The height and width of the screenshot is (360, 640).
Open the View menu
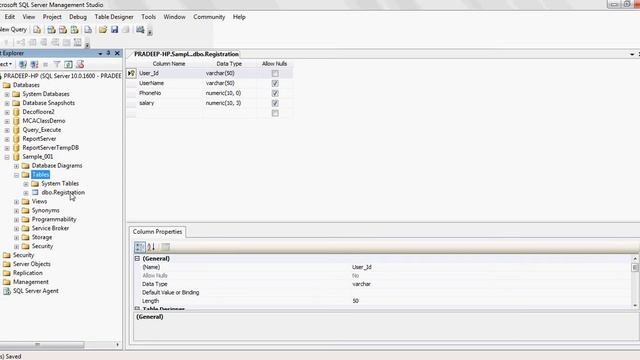click(x=29, y=17)
